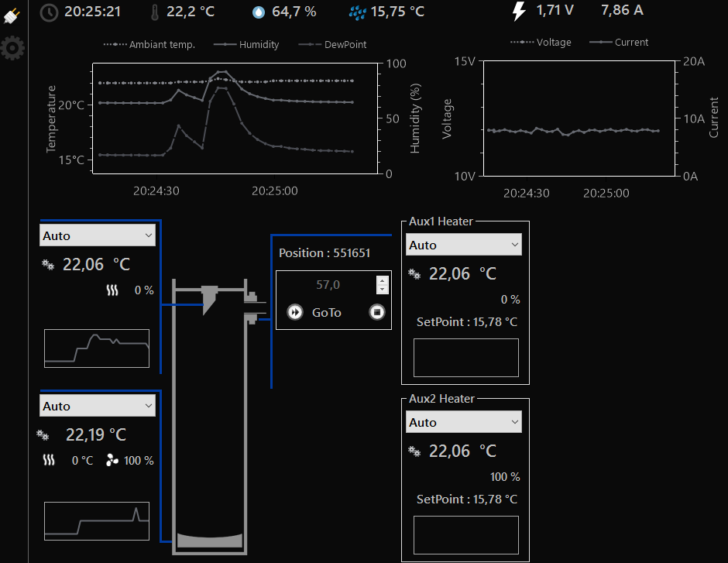Click the fan icon next to 100 %
The image size is (728, 563).
pyautogui.click(x=112, y=460)
